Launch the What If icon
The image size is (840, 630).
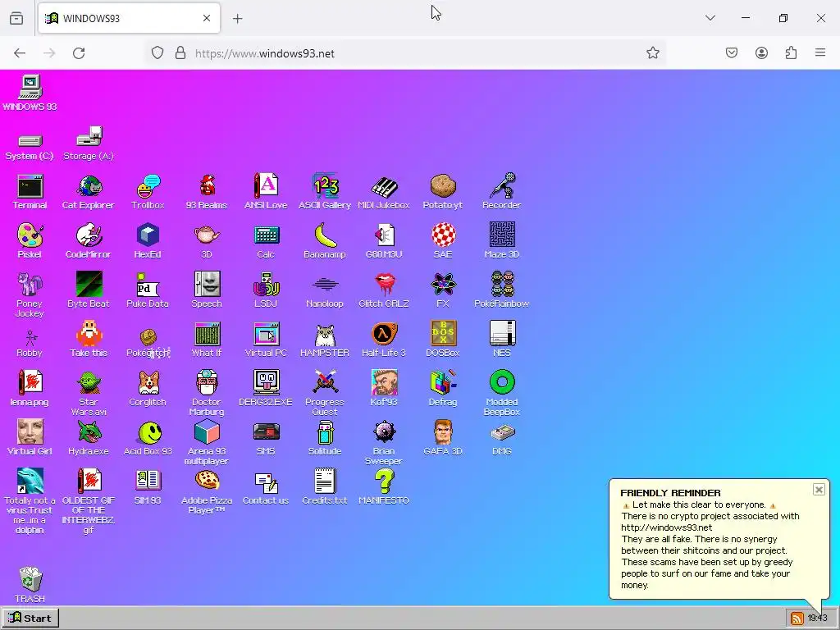tap(207, 335)
